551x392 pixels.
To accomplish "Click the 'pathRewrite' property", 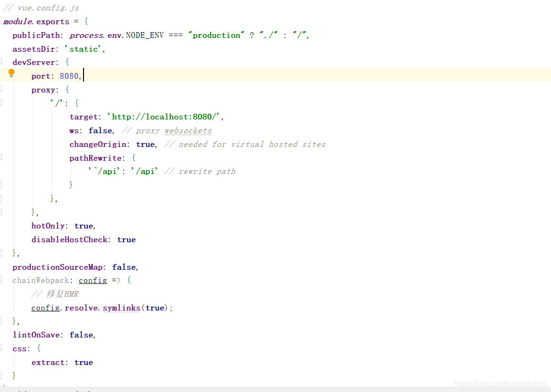I will click(95, 158).
